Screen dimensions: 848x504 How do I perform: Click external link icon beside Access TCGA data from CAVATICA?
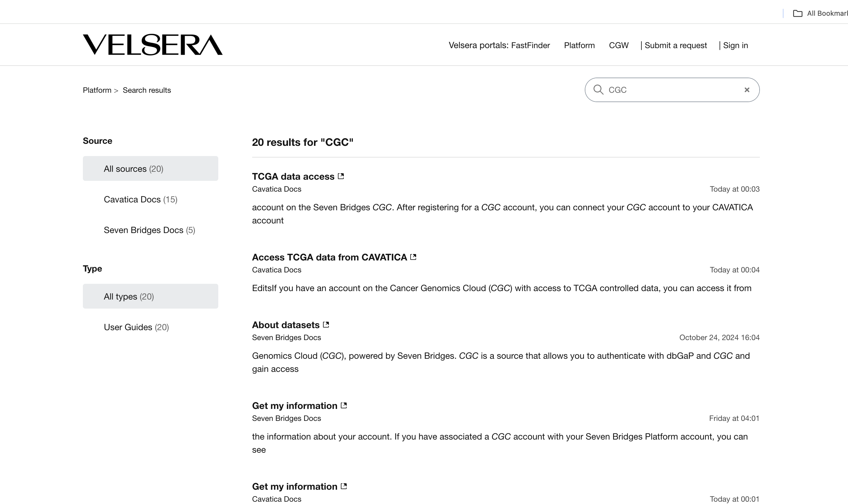[413, 257]
